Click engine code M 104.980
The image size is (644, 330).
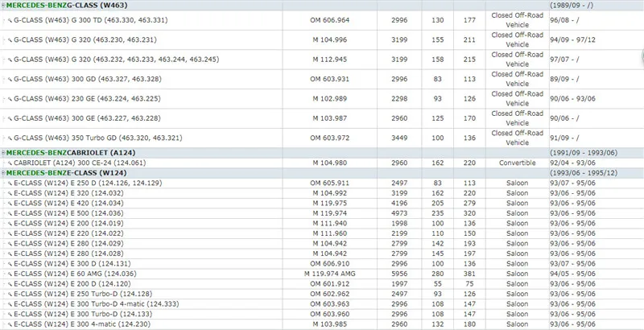point(330,163)
